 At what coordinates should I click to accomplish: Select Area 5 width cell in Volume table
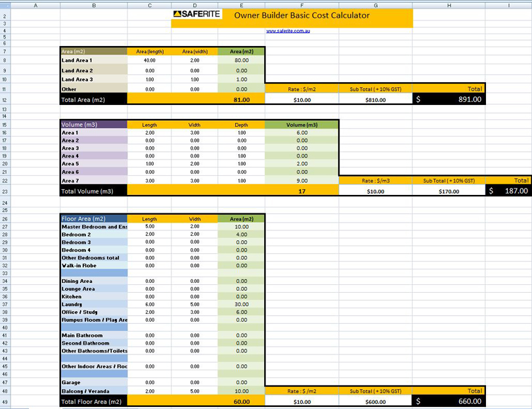[x=195, y=164]
